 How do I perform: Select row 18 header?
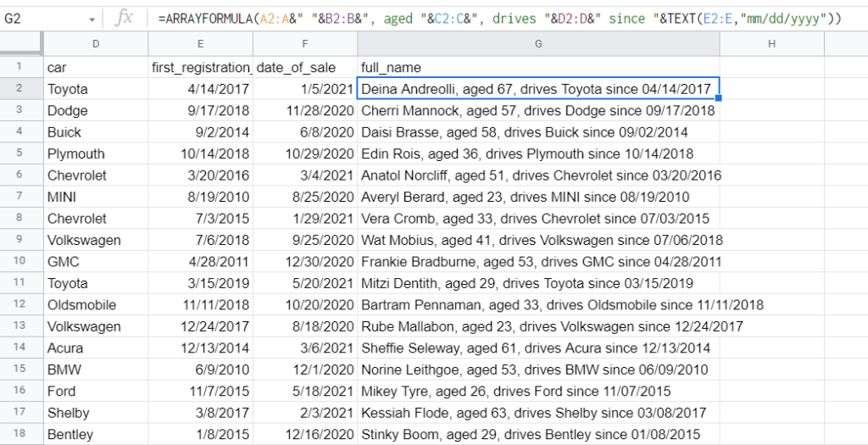[19, 434]
